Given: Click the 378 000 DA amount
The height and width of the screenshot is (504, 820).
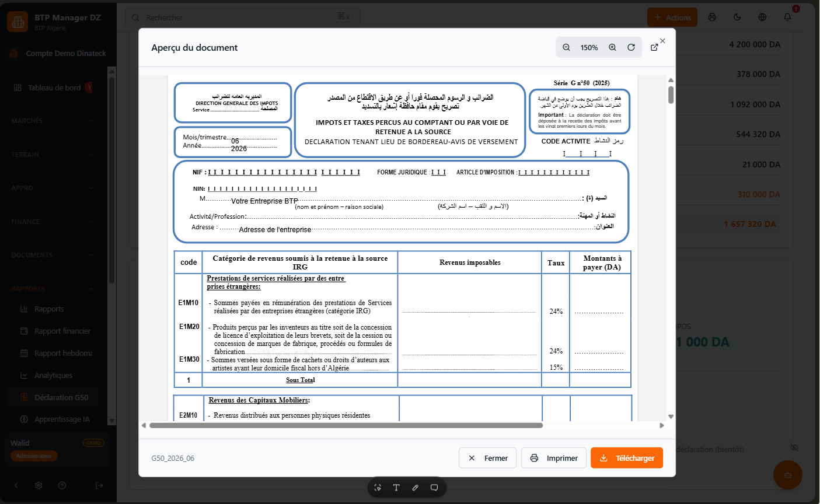Looking at the screenshot, I should (x=758, y=74).
